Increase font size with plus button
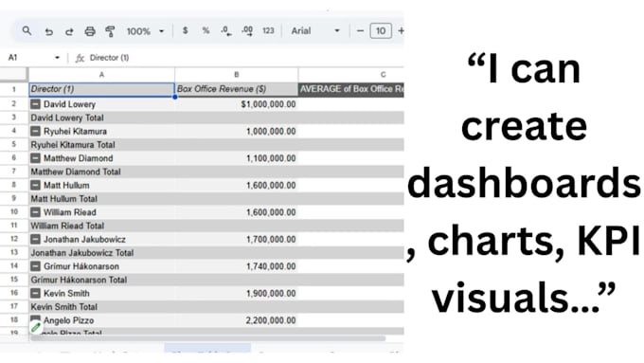The width and height of the screenshot is (644, 363). click(x=401, y=31)
